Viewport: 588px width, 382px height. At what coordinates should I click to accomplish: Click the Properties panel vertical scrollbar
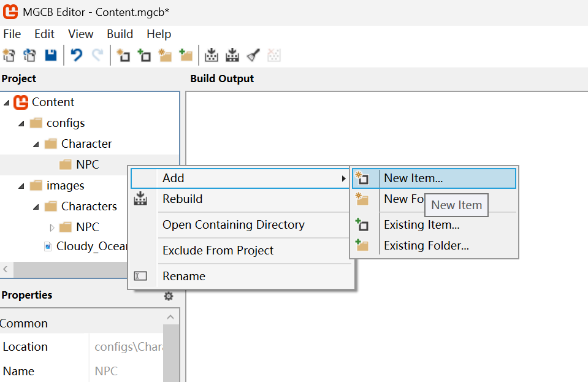point(171,354)
